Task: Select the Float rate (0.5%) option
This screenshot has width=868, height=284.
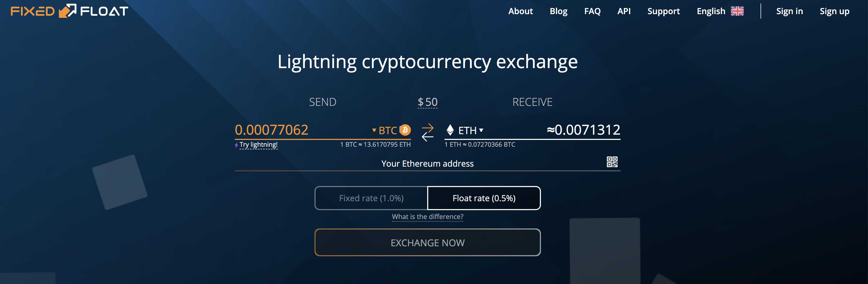Action: tap(484, 198)
